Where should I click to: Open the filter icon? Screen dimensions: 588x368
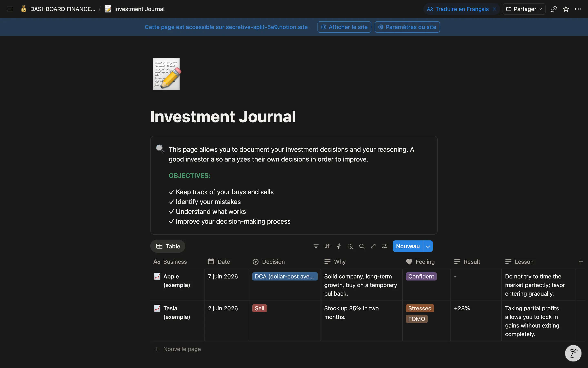316,246
